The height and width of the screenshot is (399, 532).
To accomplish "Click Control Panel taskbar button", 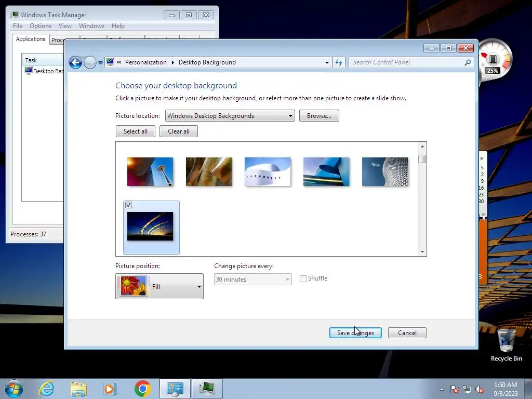I will (175, 389).
